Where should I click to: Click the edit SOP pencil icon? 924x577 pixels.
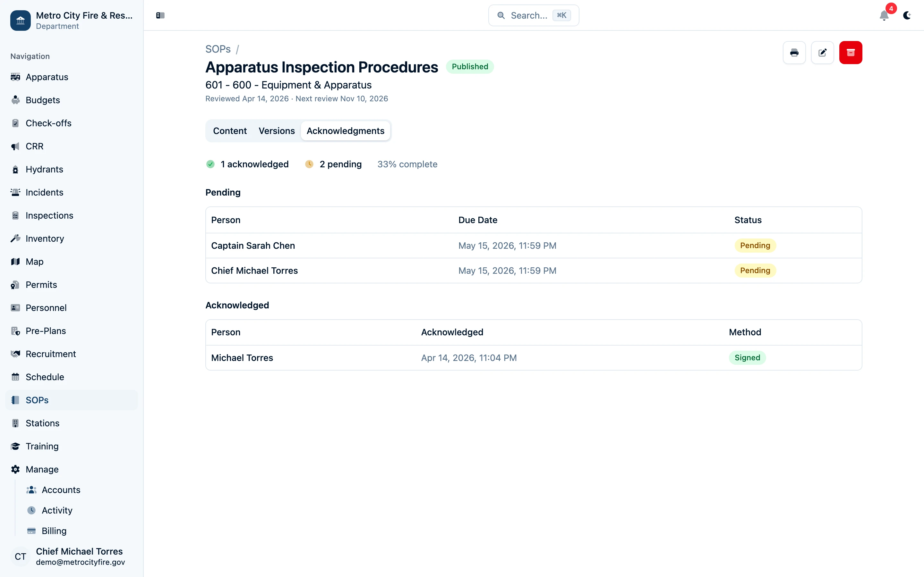(822, 53)
